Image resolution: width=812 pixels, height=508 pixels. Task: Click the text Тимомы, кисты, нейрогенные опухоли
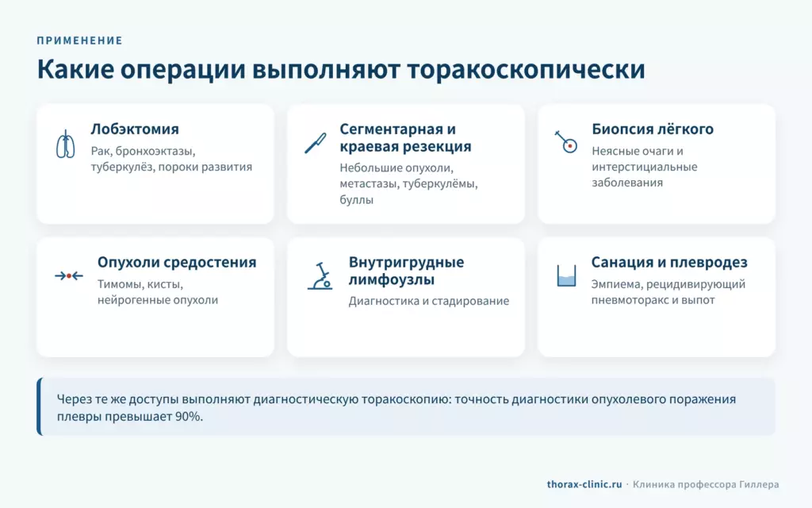pos(158,292)
